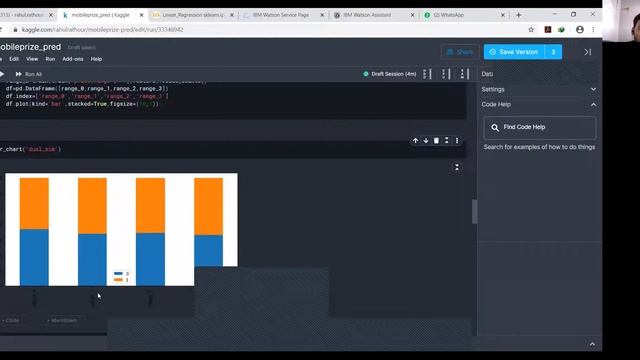
Task: Click the Draft Session (4m) status
Action: (390, 74)
